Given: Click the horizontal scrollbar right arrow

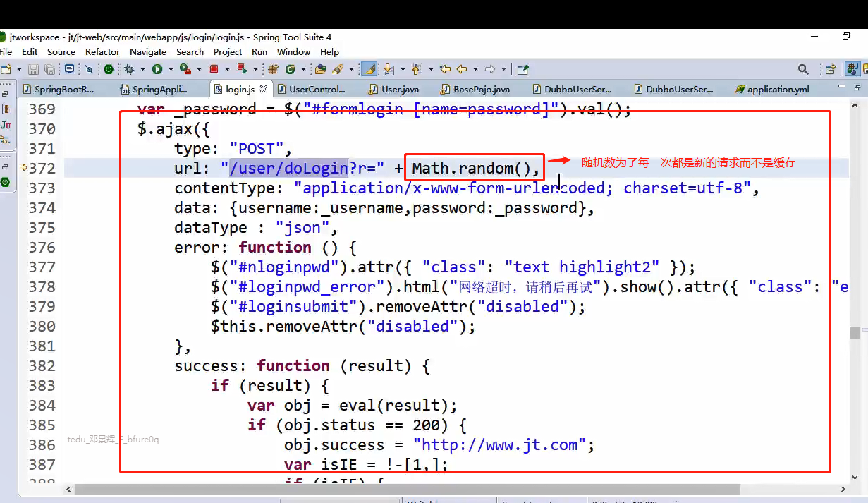Looking at the screenshot, I should point(843,489).
